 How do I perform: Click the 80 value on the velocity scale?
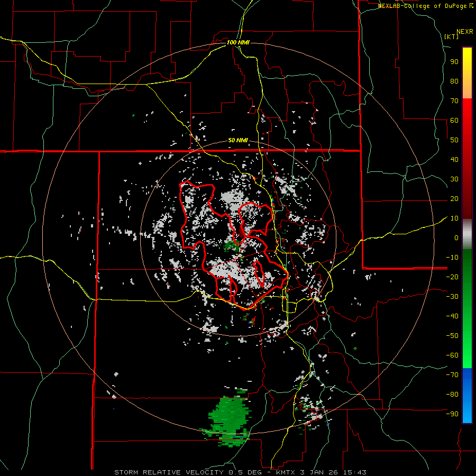tap(454, 81)
